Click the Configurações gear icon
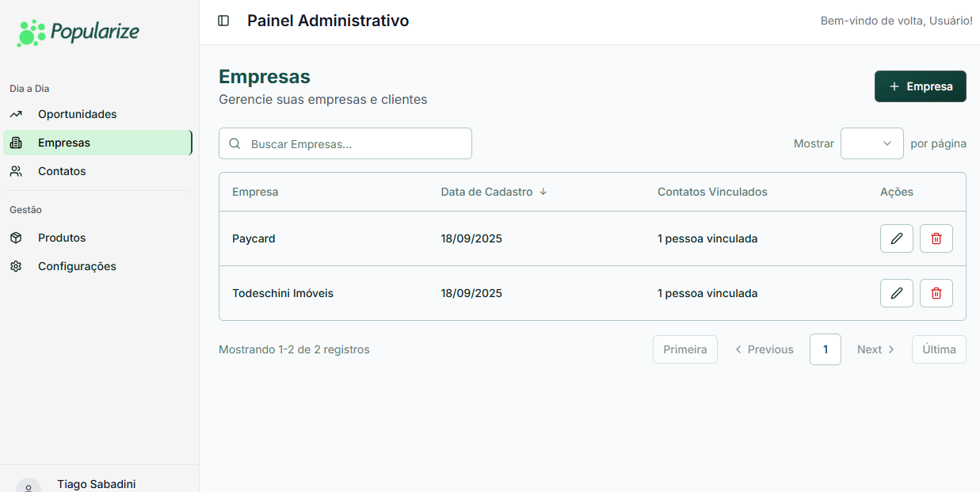The image size is (980, 492). [16, 266]
